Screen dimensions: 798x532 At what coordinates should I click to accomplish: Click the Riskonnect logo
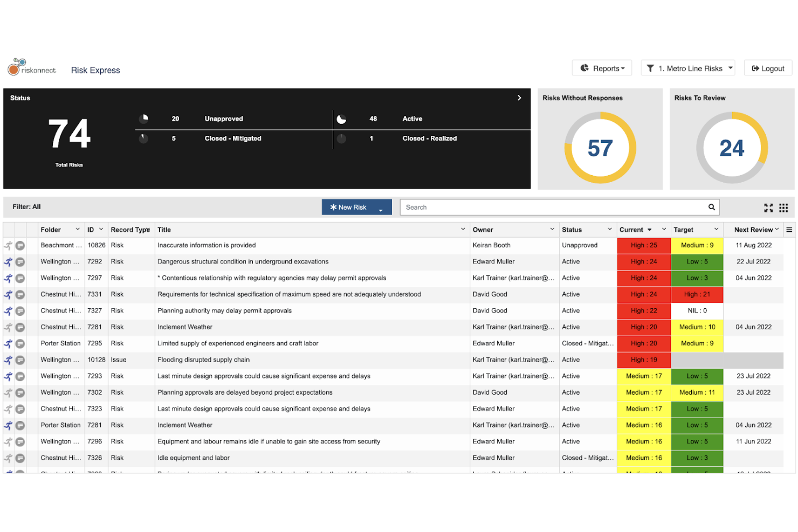coord(31,66)
